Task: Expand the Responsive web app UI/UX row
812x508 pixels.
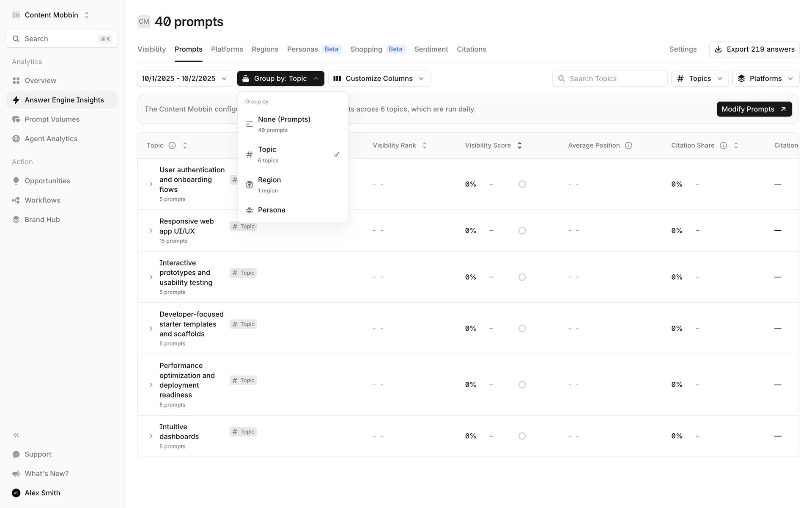Action: [x=151, y=231]
